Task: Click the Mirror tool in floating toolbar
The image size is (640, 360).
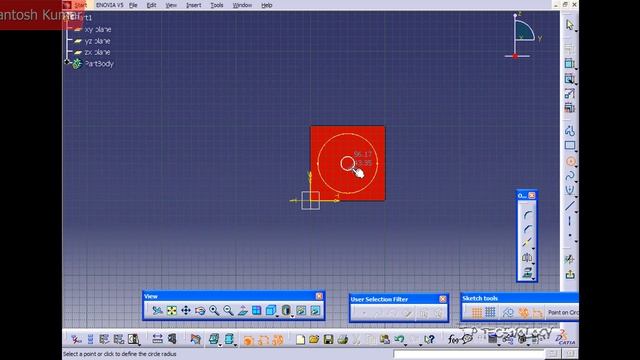Action: pyautogui.click(x=527, y=258)
